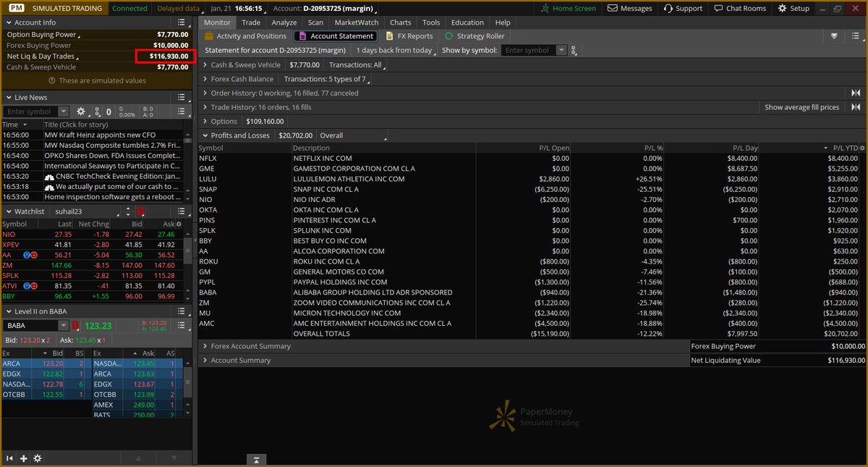868x467 pixels.
Task: Click Order History column resize icon
Action: [856, 93]
